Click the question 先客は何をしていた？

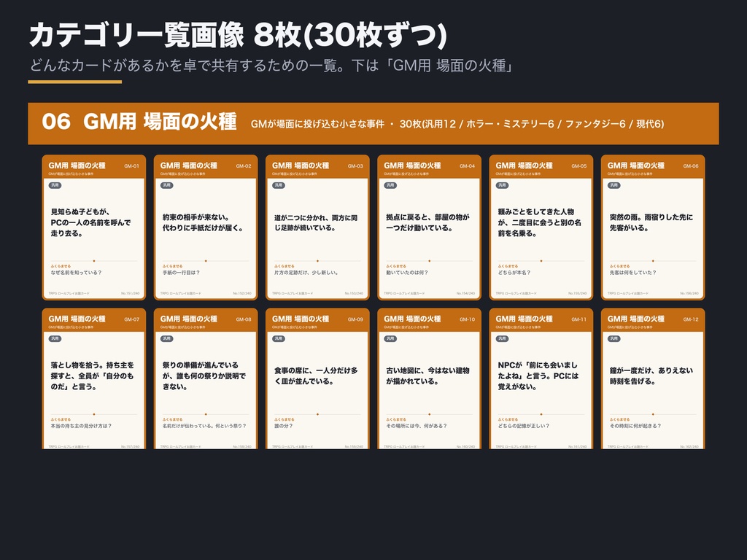point(633,273)
